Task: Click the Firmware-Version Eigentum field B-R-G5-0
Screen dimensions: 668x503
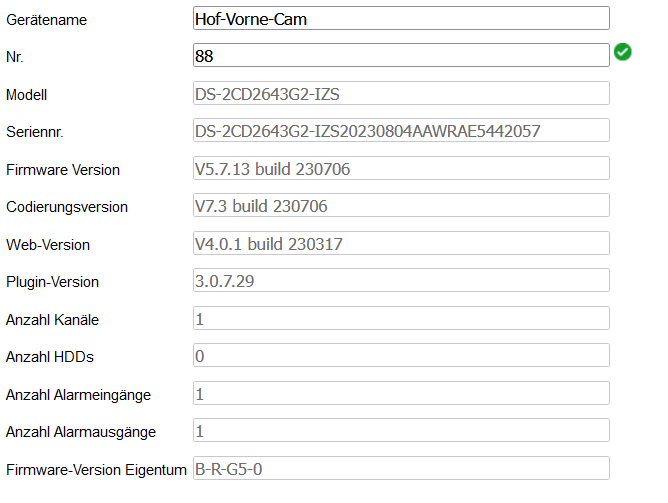Action: coord(400,468)
